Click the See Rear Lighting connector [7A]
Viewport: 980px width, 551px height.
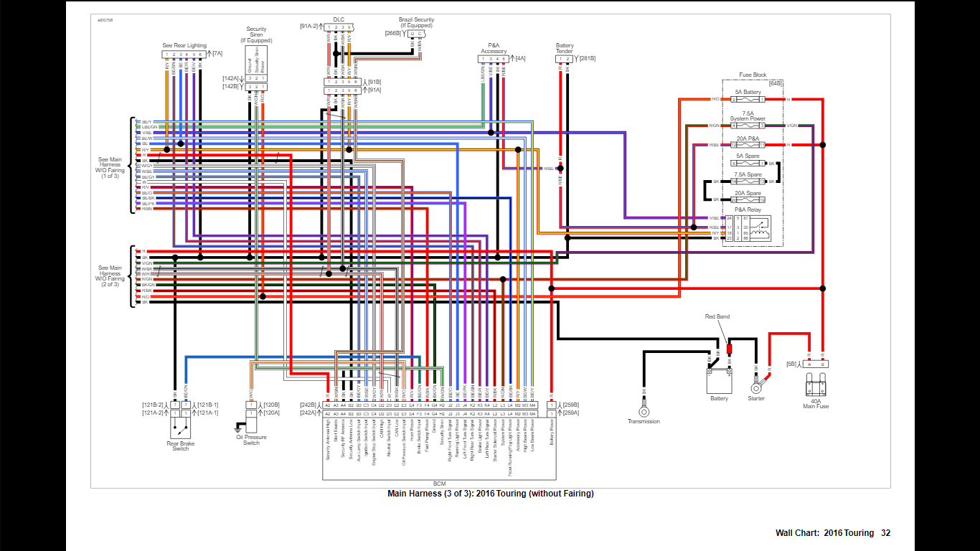[185, 54]
